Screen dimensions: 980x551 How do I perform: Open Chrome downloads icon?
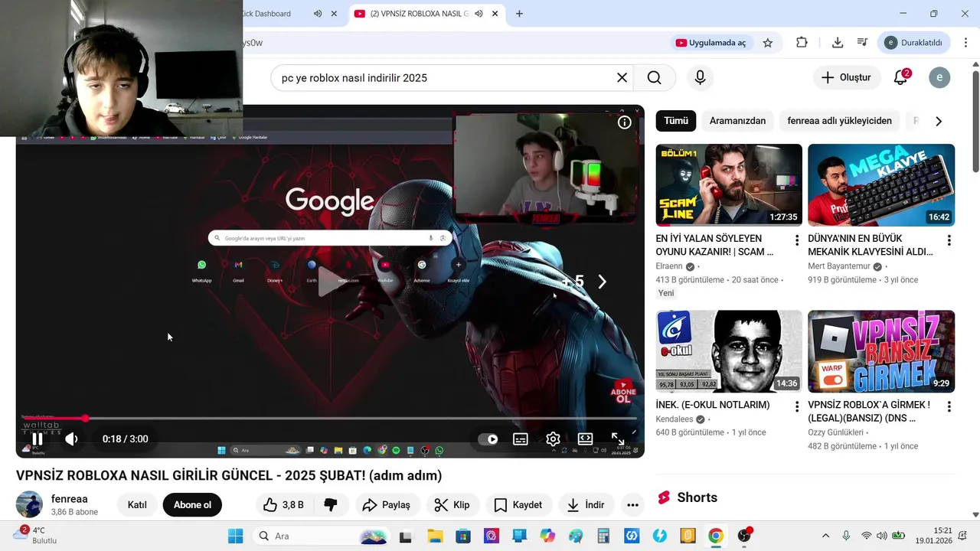coord(838,43)
